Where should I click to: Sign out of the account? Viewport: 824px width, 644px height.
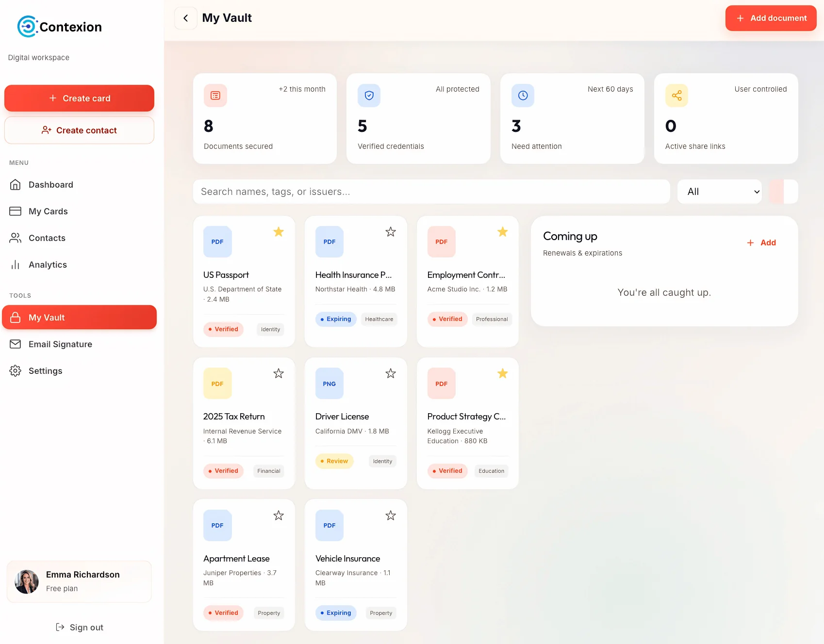80,627
